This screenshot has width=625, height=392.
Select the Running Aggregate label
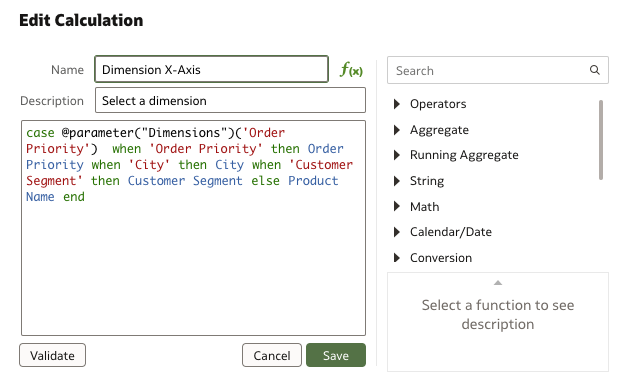464,155
